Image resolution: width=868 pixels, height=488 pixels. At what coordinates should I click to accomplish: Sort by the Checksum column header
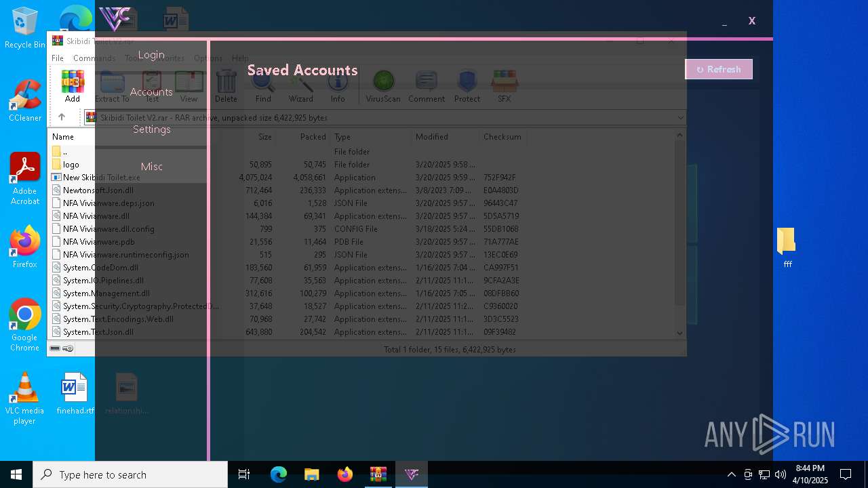click(502, 137)
